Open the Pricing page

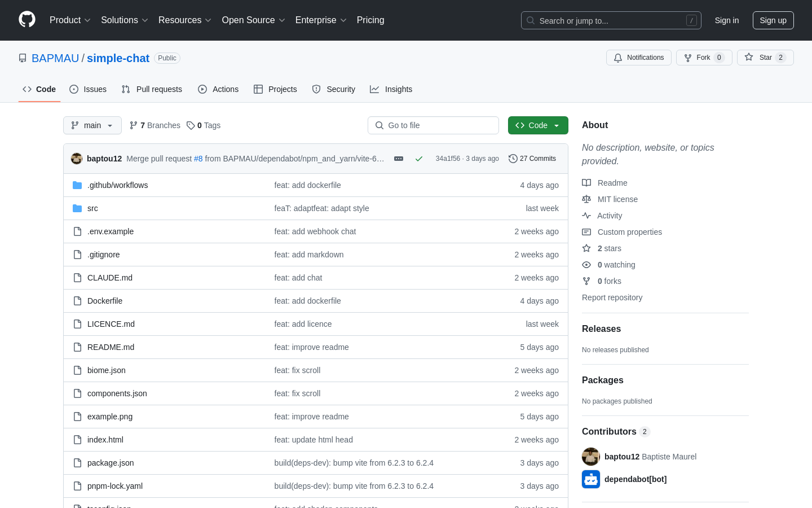click(370, 20)
